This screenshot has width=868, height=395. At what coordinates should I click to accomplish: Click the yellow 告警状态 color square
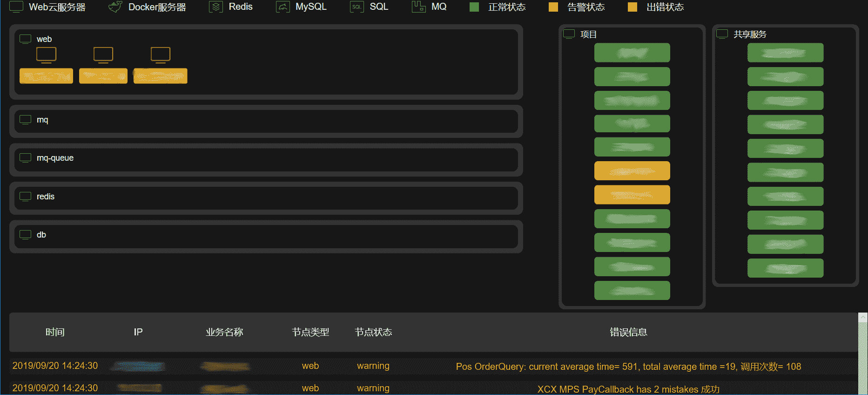tap(553, 7)
